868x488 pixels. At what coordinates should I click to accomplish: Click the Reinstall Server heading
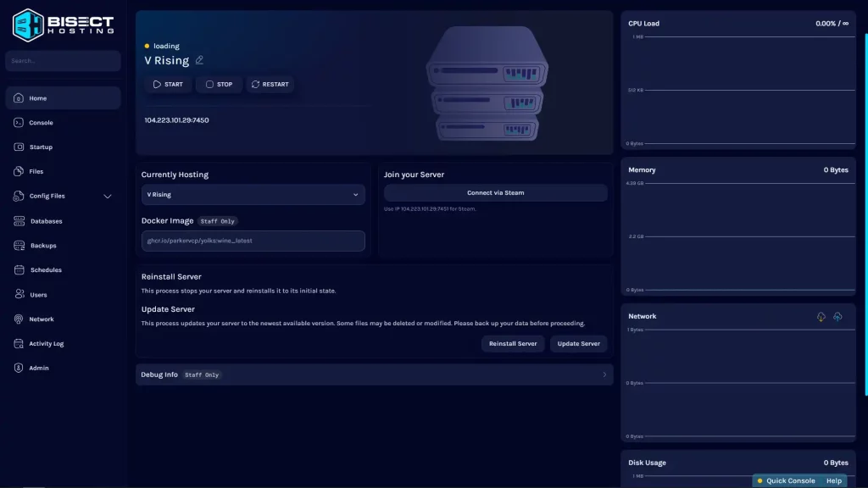coord(171,277)
